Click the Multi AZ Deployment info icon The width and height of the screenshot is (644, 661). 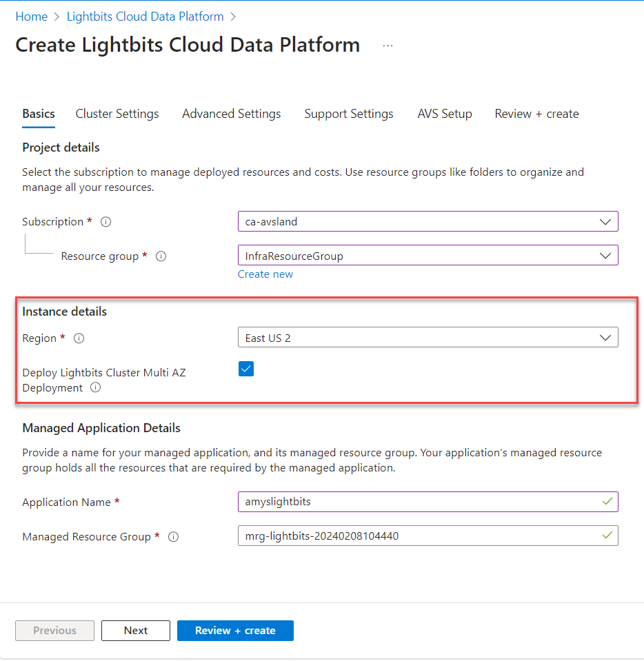pos(96,387)
